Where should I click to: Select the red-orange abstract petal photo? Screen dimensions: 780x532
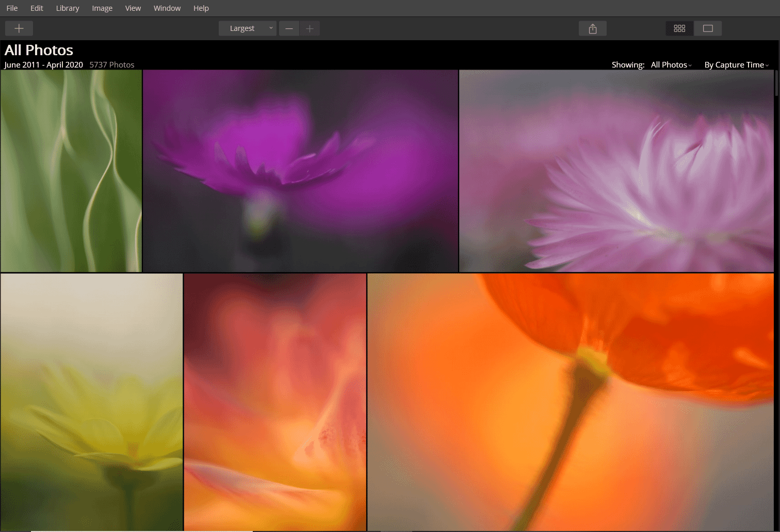point(275,402)
